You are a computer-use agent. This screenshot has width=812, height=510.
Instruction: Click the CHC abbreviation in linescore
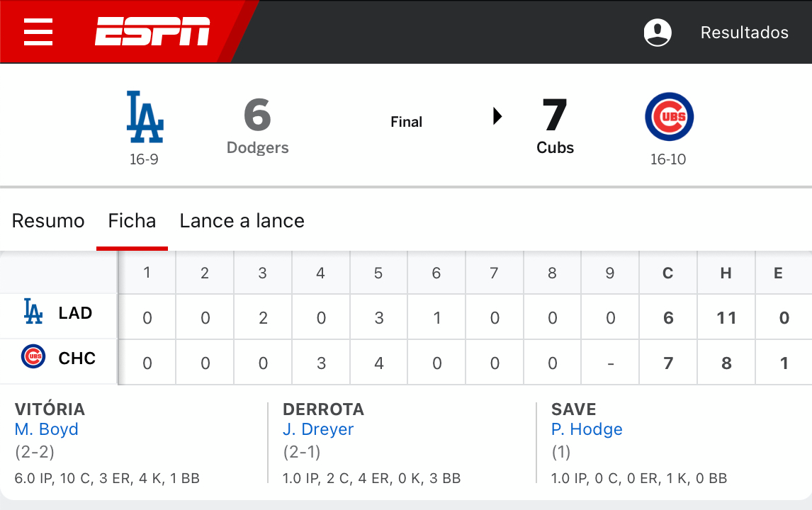pyautogui.click(x=77, y=358)
